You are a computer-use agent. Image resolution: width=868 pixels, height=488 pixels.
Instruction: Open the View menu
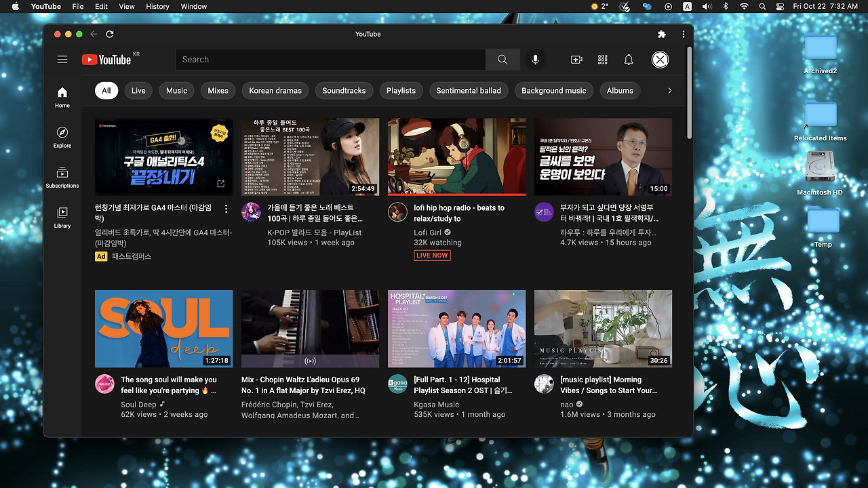click(127, 6)
